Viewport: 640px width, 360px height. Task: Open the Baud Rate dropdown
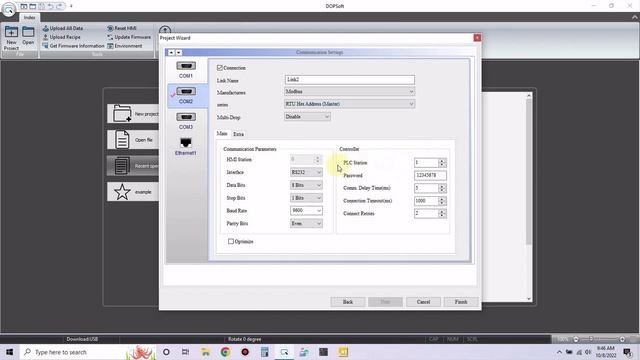pyautogui.click(x=306, y=211)
